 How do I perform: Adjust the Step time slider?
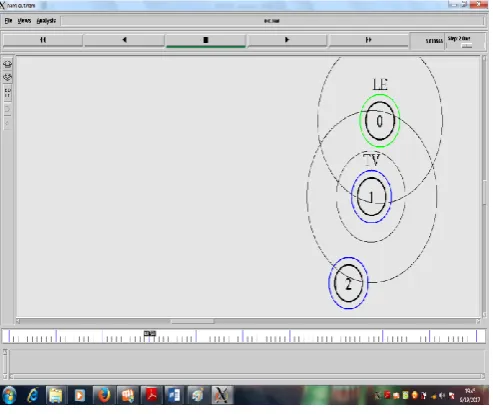click(467, 46)
